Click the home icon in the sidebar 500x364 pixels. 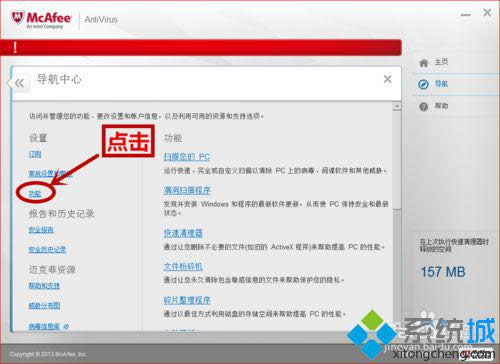(x=424, y=62)
